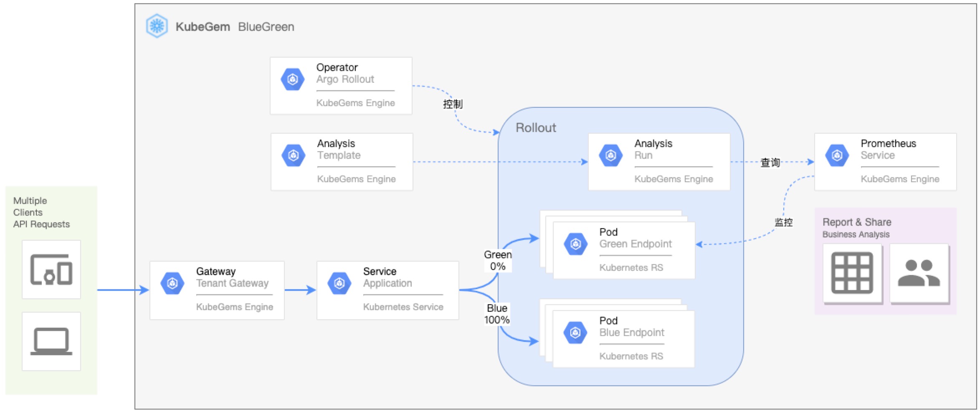
Task: Click the Pod Blue Endpoint hexagon icon
Action: click(575, 332)
